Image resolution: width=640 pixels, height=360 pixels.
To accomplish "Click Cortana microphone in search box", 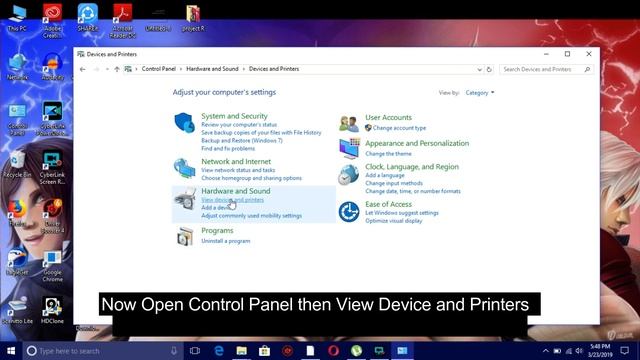I will pos(174,351).
